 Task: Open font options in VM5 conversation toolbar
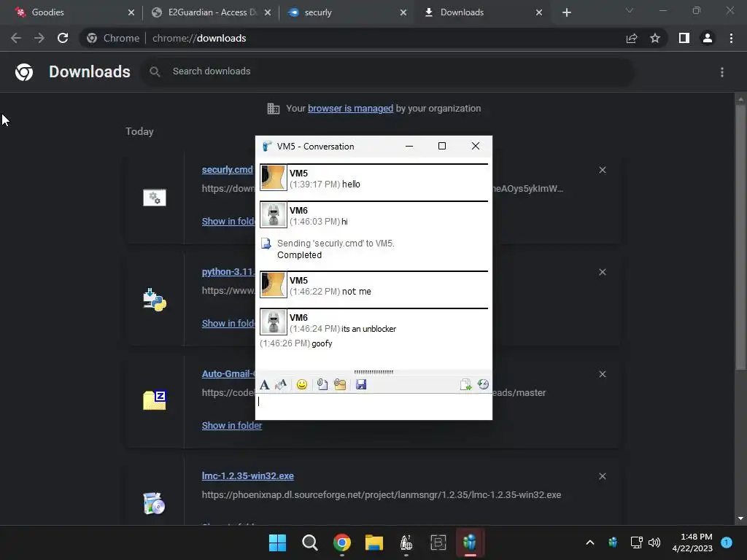[x=264, y=384]
